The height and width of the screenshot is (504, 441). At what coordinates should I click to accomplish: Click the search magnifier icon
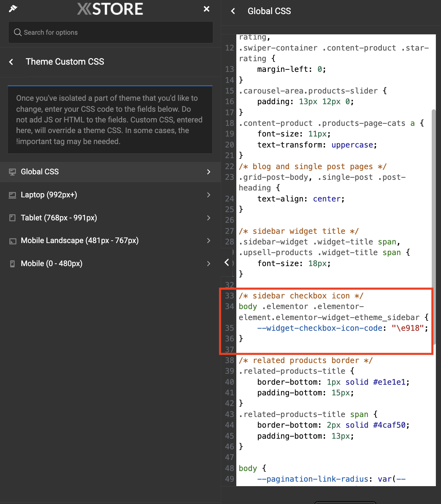point(18,32)
